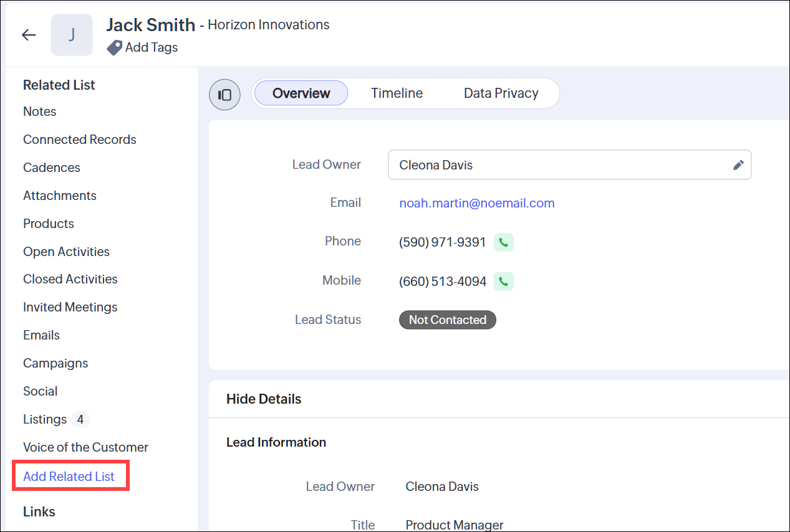Open the Data Privacy tab
Viewport: 790px width, 532px height.
(x=501, y=93)
